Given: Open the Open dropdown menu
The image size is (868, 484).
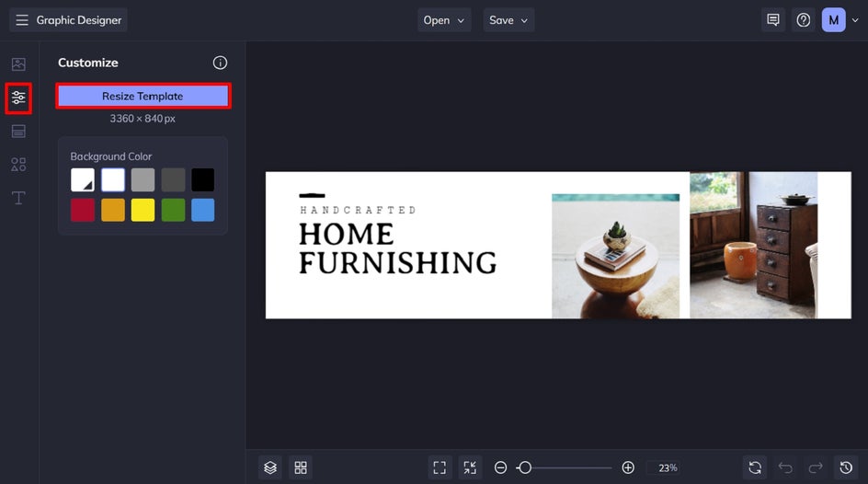Looking at the screenshot, I should tap(444, 20).
